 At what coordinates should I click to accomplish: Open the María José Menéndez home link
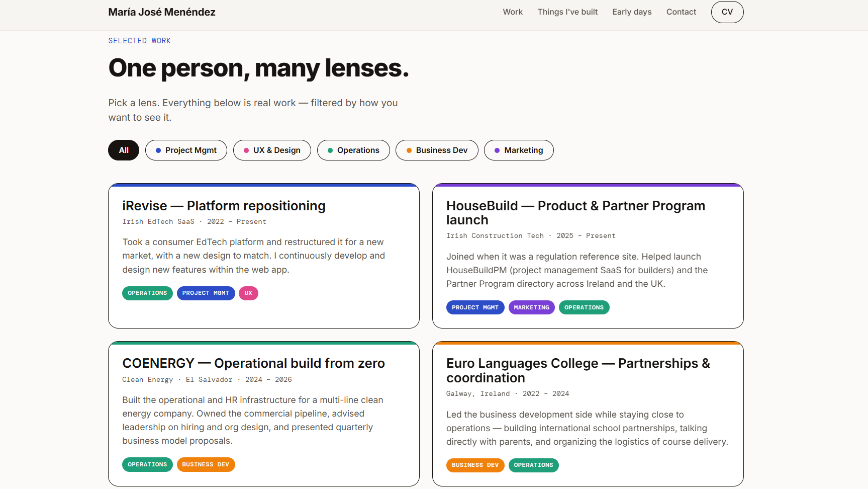tap(162, 12)
